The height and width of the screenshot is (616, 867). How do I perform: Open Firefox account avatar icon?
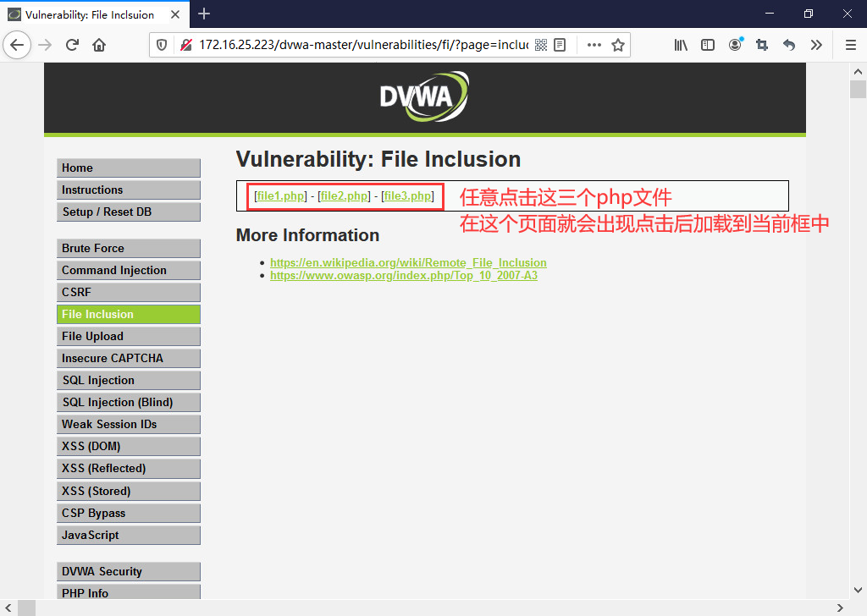coord(736,44)
